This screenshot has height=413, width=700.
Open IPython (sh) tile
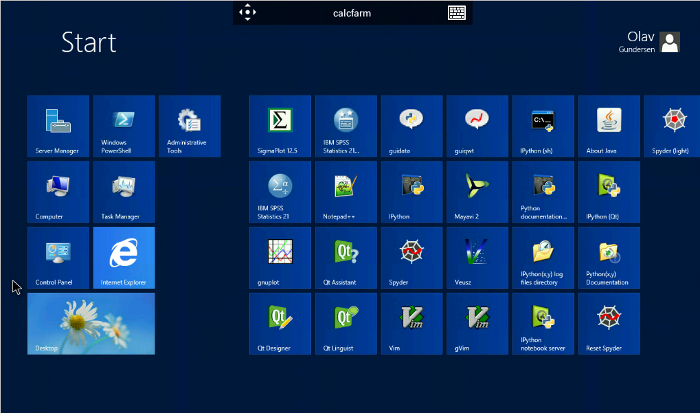[x=543, y=126]
